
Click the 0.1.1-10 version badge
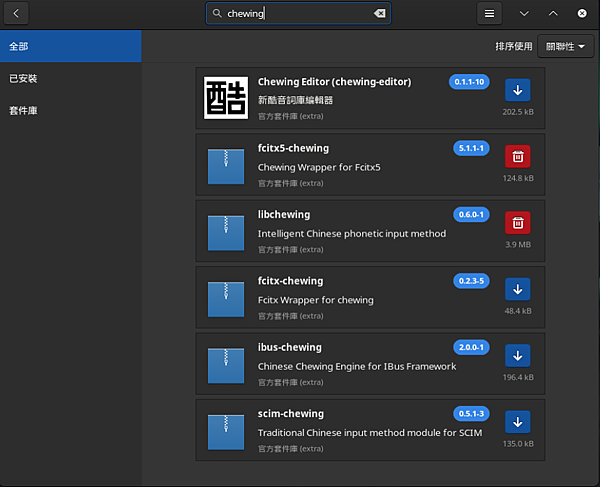click(469, 82)
